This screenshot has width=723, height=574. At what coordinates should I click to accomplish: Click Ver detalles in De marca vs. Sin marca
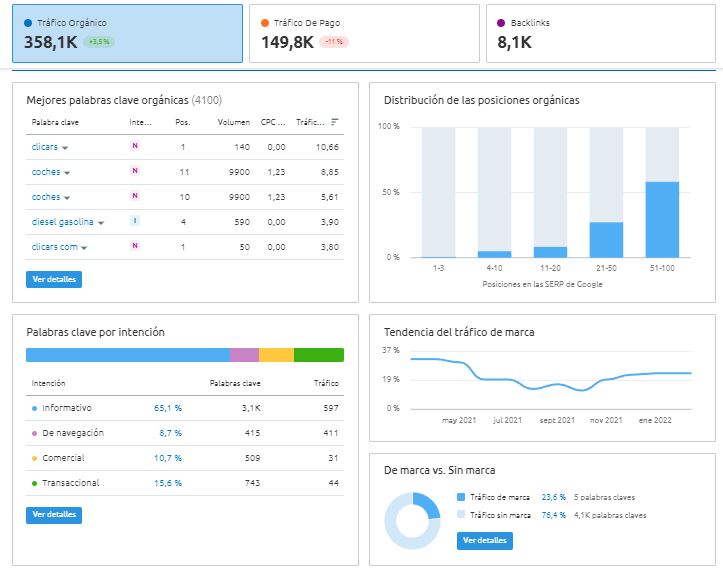click(485, 540)
